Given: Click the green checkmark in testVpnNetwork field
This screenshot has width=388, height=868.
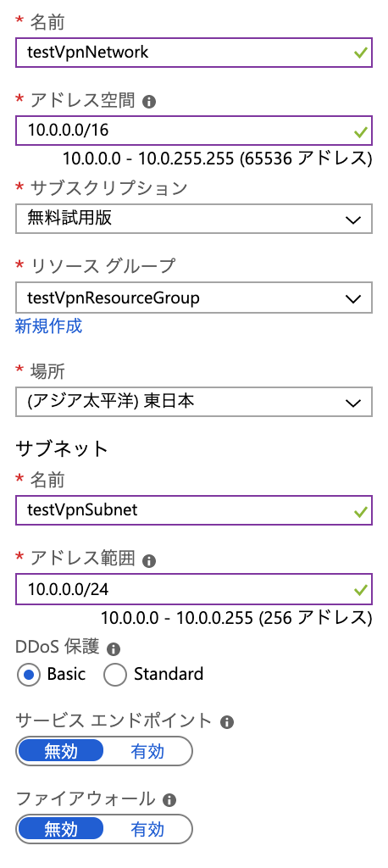Looking at the screenshot, I should point(361,53).
